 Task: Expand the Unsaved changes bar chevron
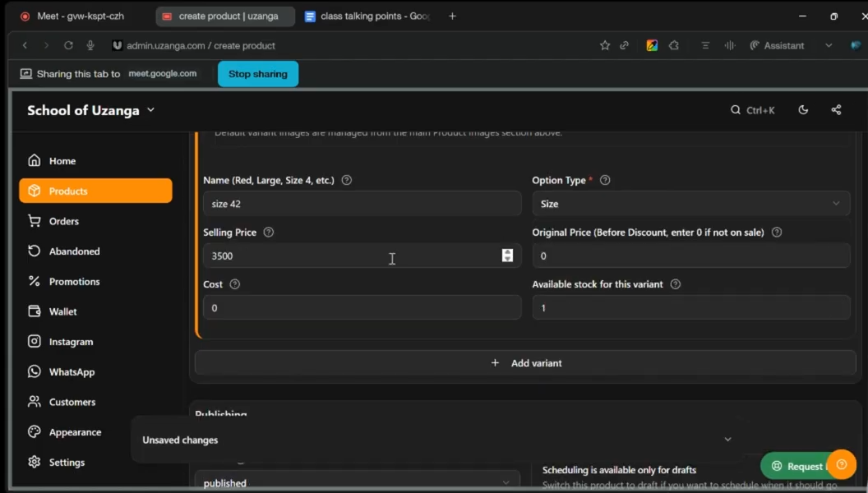pos(728,440)
